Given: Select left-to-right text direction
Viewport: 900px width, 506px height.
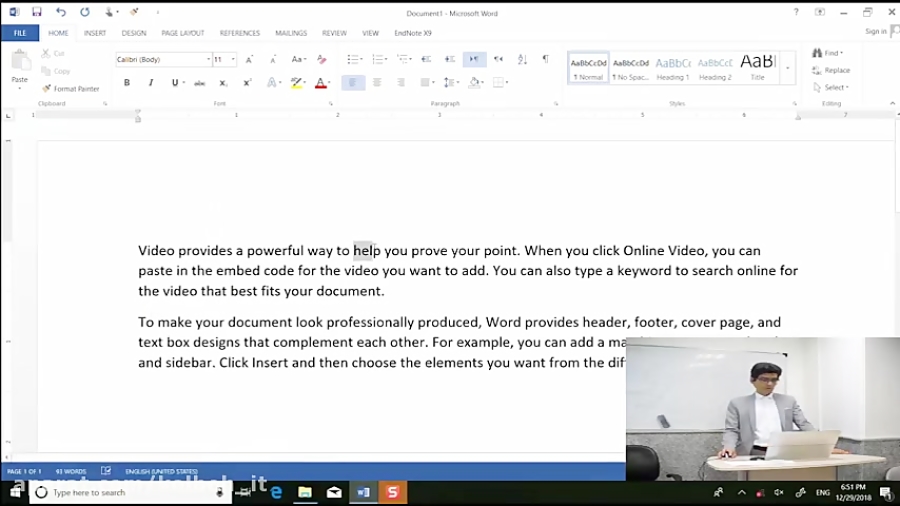Looking at the screenshot, I should pyautogui.click(x=474, y=59).
